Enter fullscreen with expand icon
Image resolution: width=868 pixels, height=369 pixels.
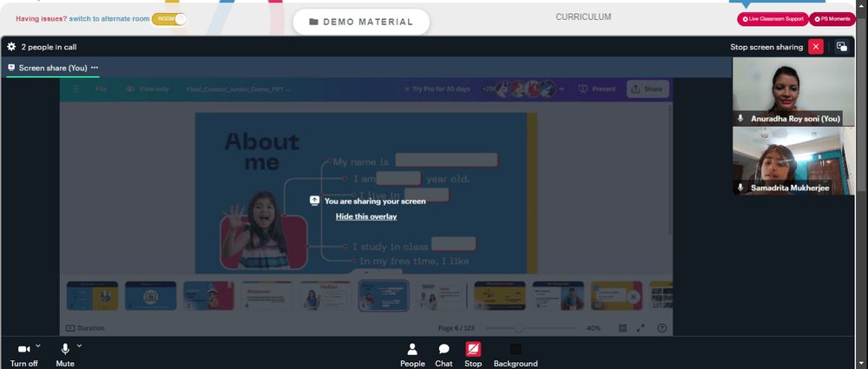[x=641, y=328]
